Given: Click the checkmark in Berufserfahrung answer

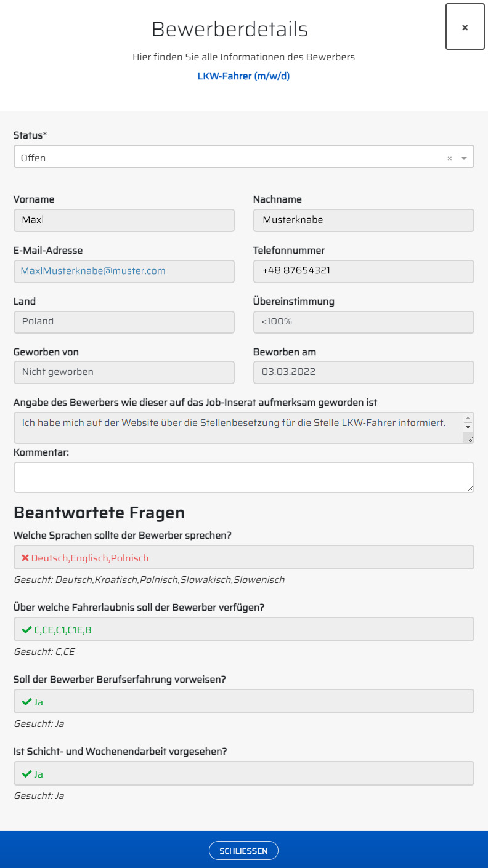Looking at the screenshot, I should click(x=26, y=702).
